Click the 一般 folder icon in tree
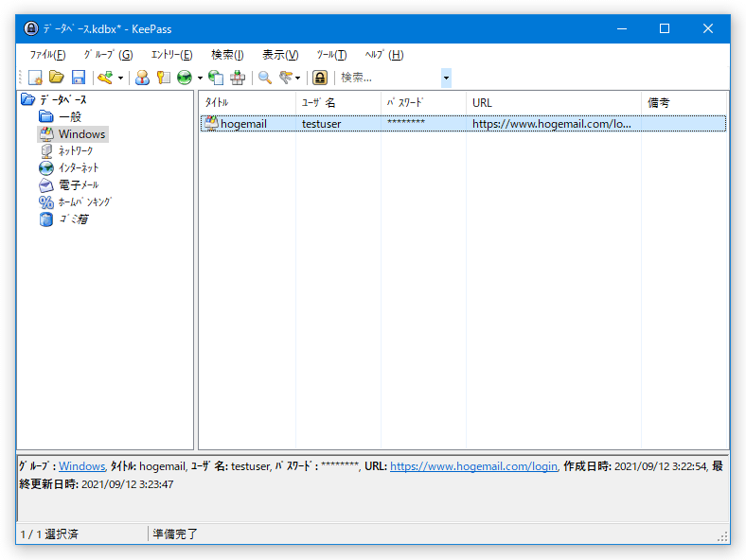Screen dimensions: 746x560 point(46,116)
